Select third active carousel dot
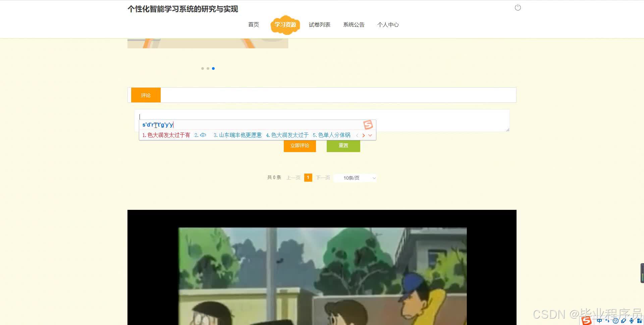 click(213, 68)
